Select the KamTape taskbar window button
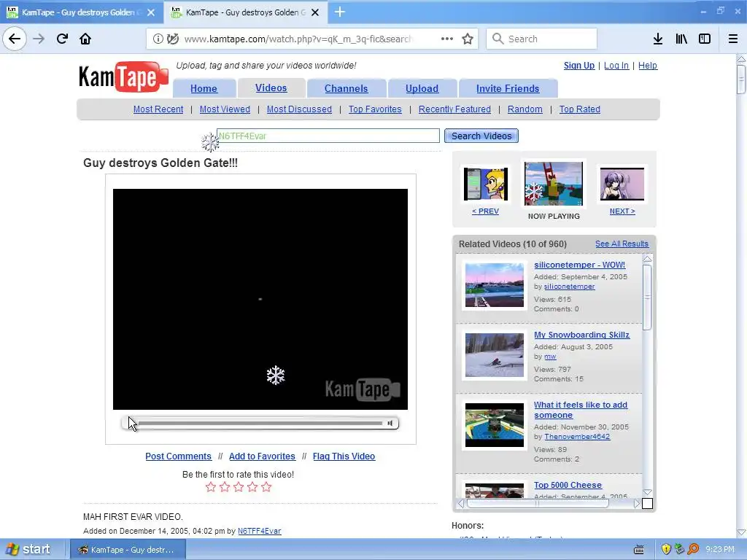 point(127,550)
